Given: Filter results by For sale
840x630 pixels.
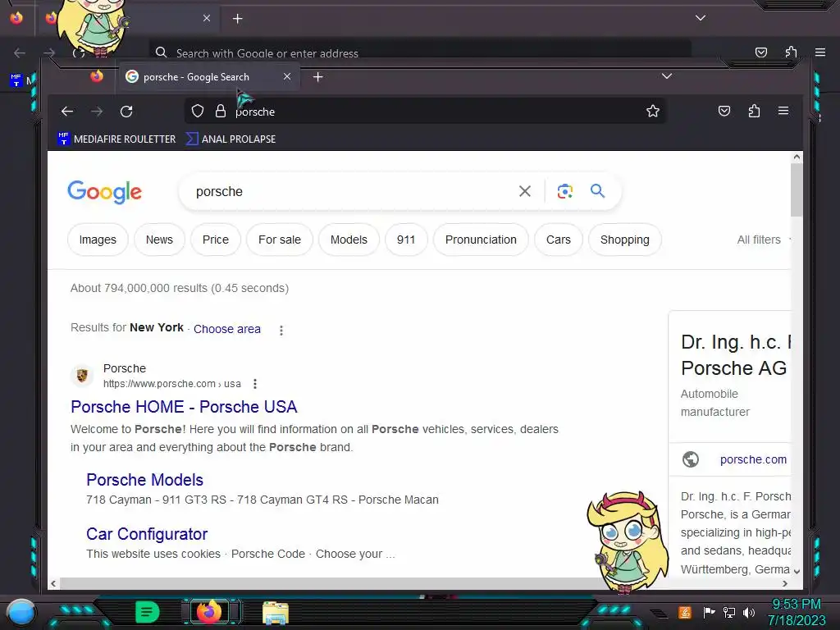Looking at the screenshot, I should tap(280, 240).
